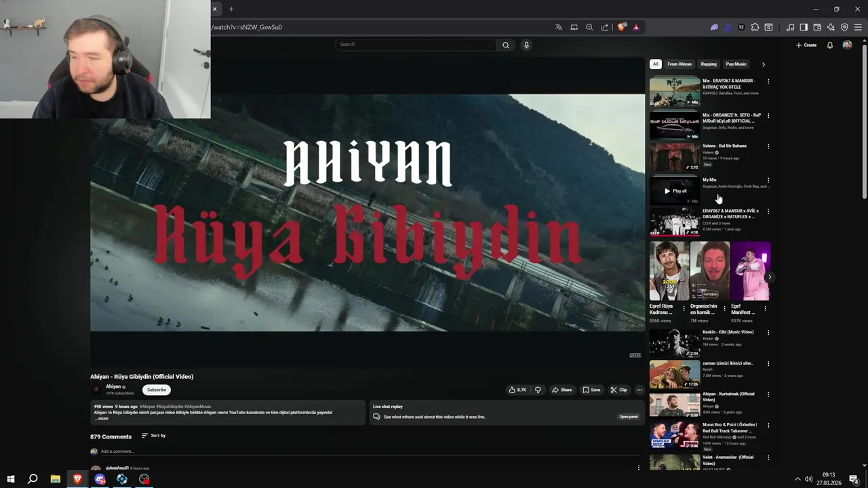
Task: Open Eşref Rüya Kadrosu short
Action: click(x=669, y=271)
